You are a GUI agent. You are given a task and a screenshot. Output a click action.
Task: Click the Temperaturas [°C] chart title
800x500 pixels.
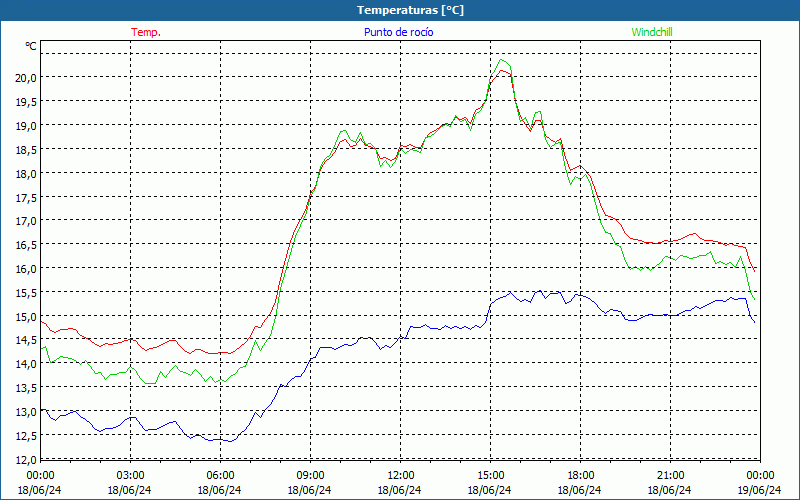[410, 10]
